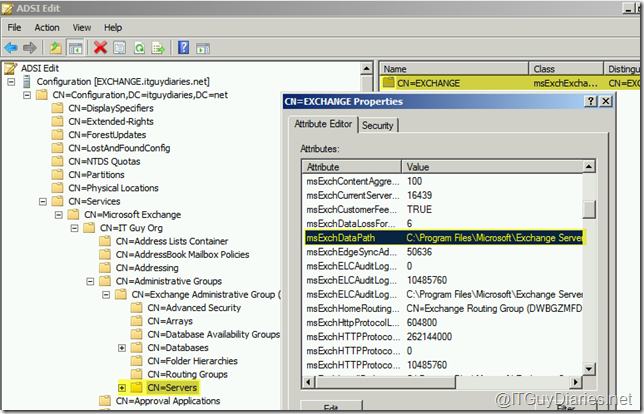Viewport: 644px width, 414px height.
Task: Click the folder icon beside CN=Services
Action: tap(58, 201)
